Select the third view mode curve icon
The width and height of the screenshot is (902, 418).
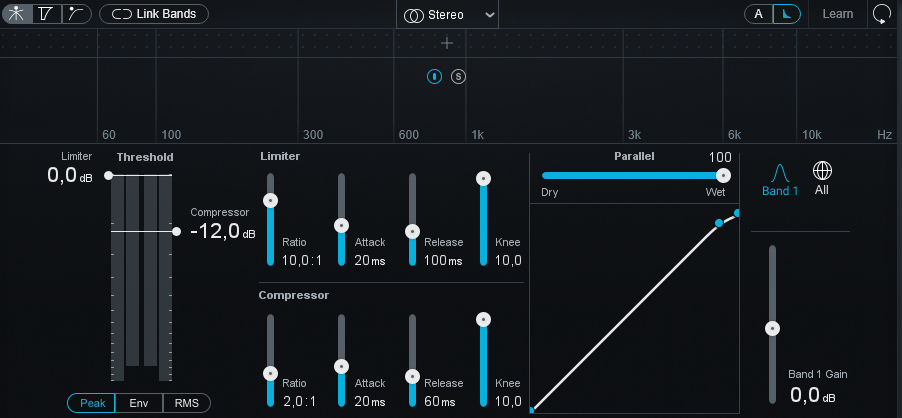pyautogui.click(x=76, y=14)
